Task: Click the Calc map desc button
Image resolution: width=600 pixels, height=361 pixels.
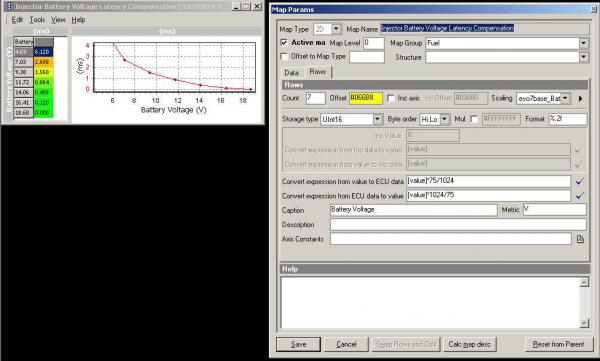Action: tap(470, 344)
